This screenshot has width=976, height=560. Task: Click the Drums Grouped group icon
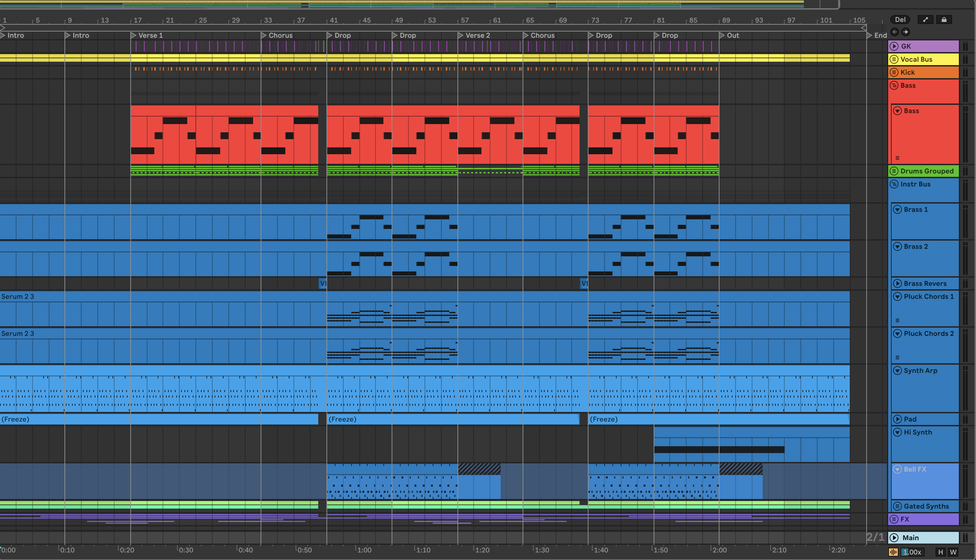click(x=894, y=171)
